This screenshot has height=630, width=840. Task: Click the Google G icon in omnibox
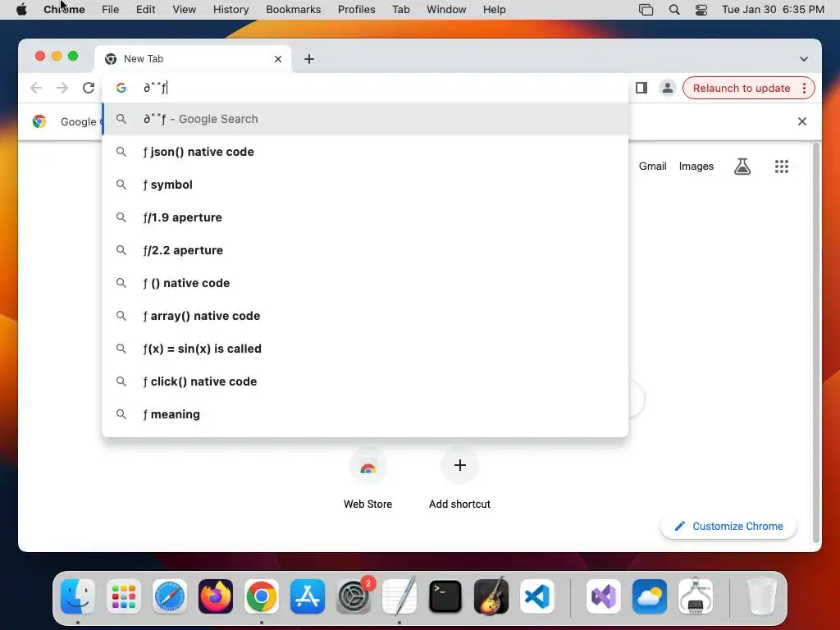(121, 87)
